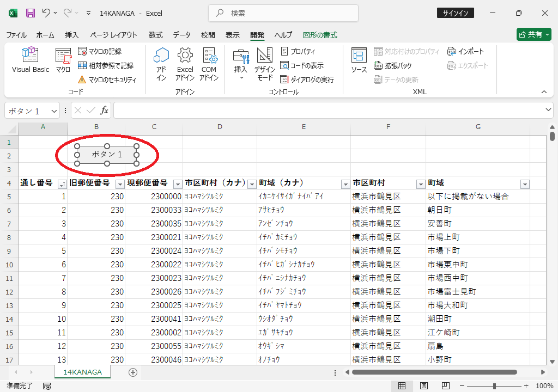Image resolution: width=558 pixels, height=392 pixels.
Task: Open the Name Box dropdown arrow
Action: (54, 111)
